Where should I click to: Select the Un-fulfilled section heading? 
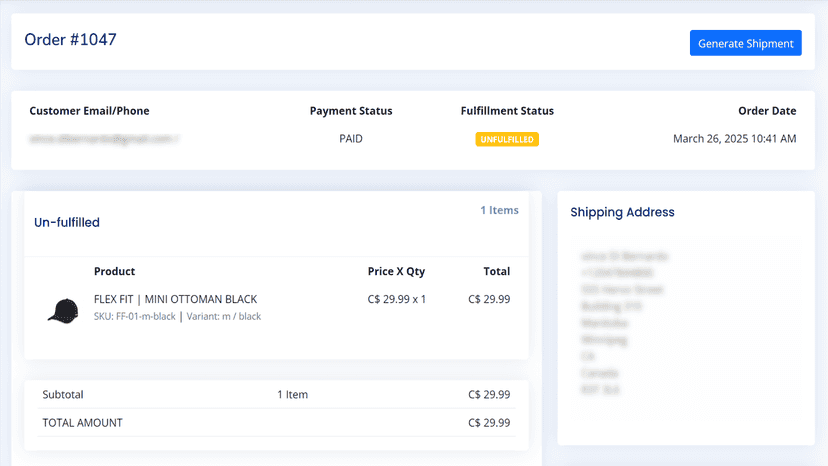pyautogui.click(x=67, y=222)
